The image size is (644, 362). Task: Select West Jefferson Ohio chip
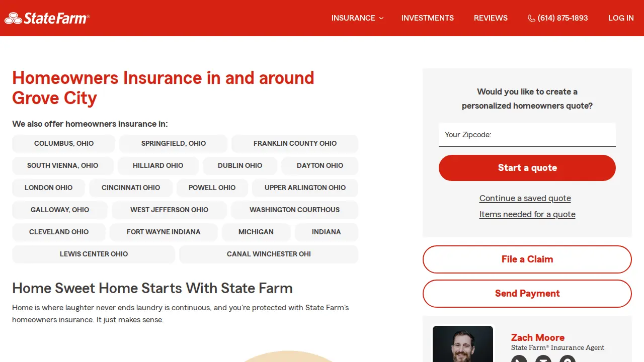click(x=170, y=210)
